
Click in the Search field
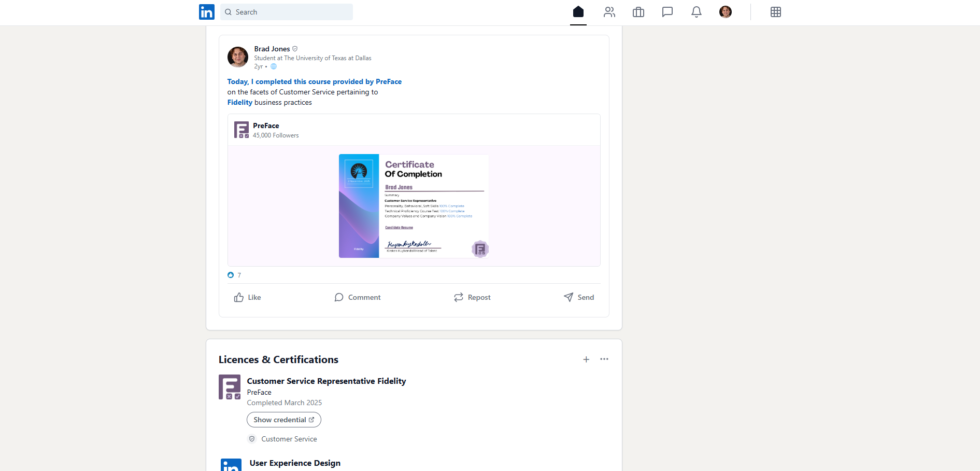coord(290,12)
